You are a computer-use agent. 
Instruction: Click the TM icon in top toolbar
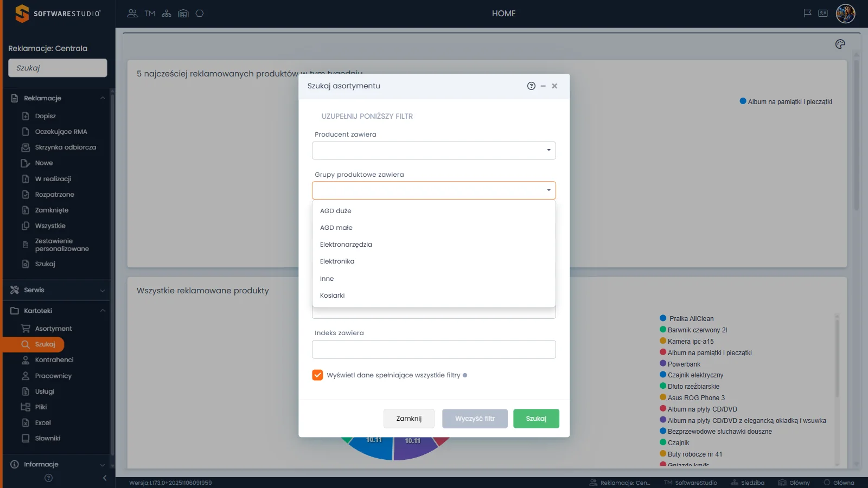coord(150,14)
